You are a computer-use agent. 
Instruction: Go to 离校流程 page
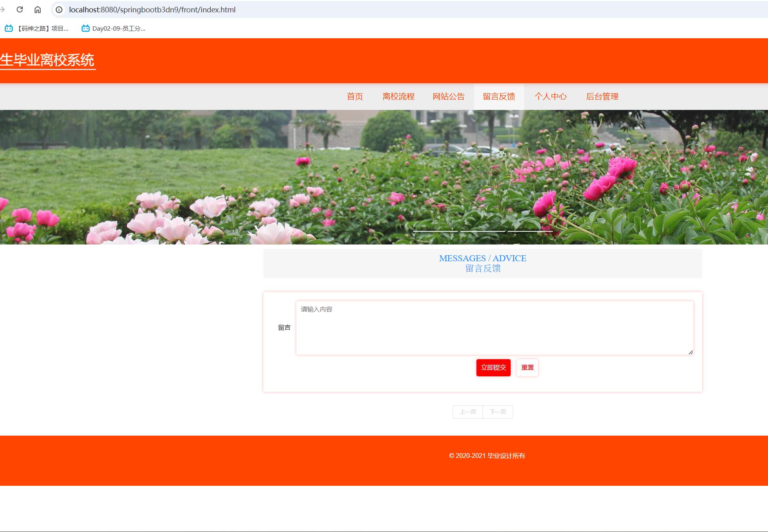pos(398,96)
